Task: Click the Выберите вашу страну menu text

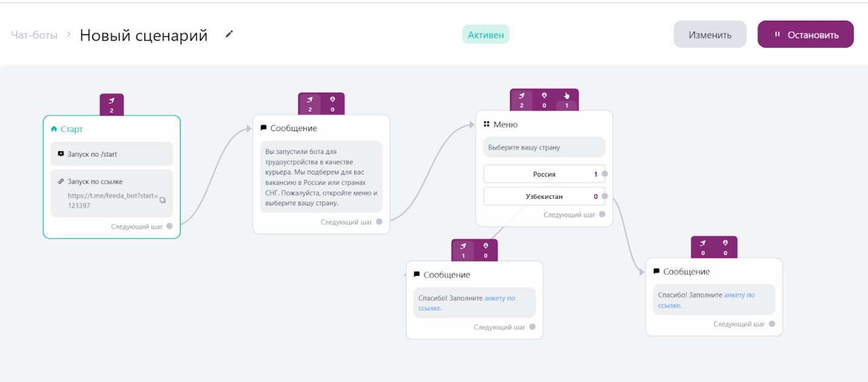Action: 524,147
